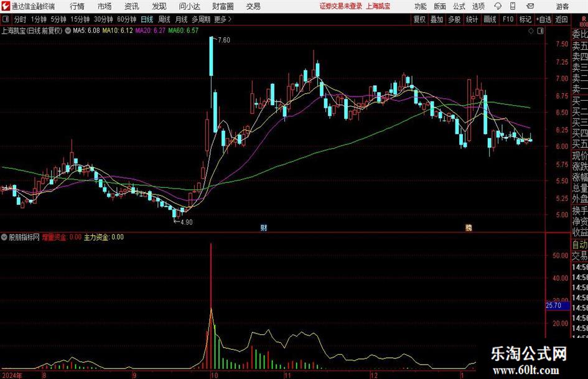Select the 多周期 multi-period view
Viewport: 588px width, 379px height.
click(201, 19)
